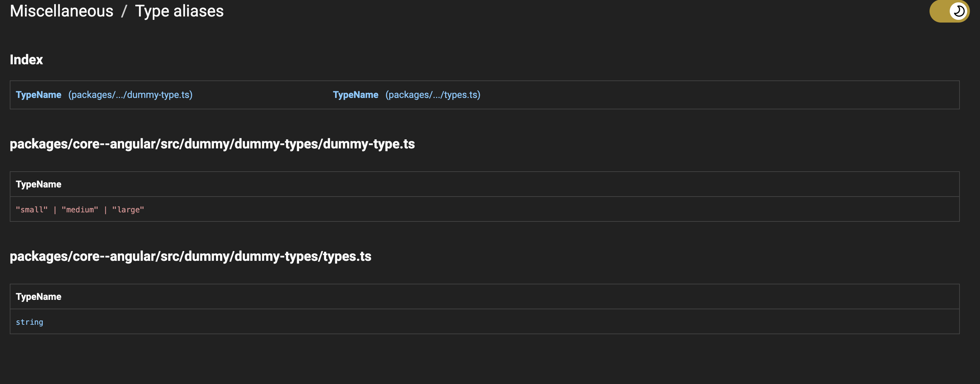Select the TypeName header in the types.ts table

(38, 296)
